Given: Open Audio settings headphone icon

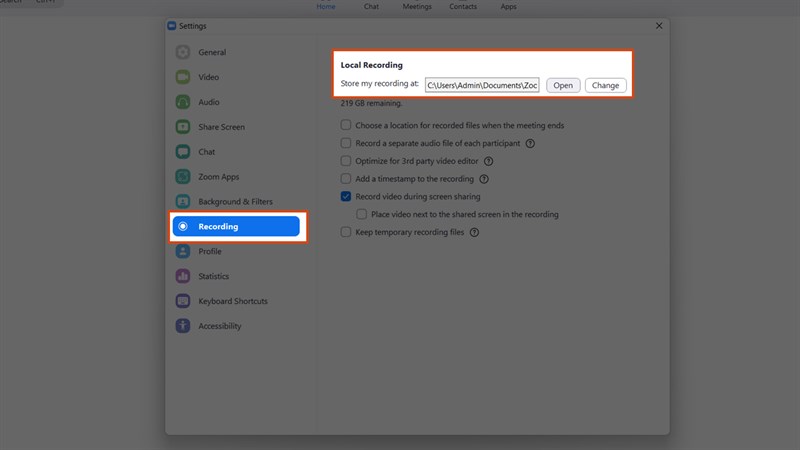Looking at the screenshot, I should pyautogui.click(x=183, y=102).
